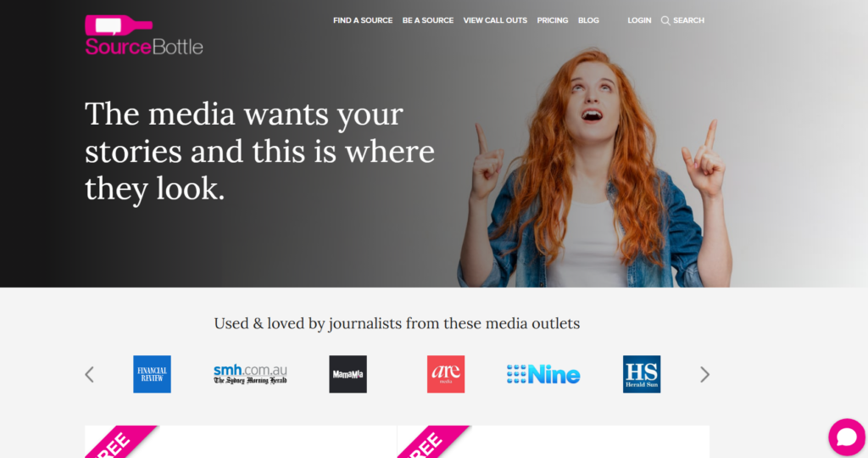
Task: Open search via the magnifier icon
Action: click(665, 20)
